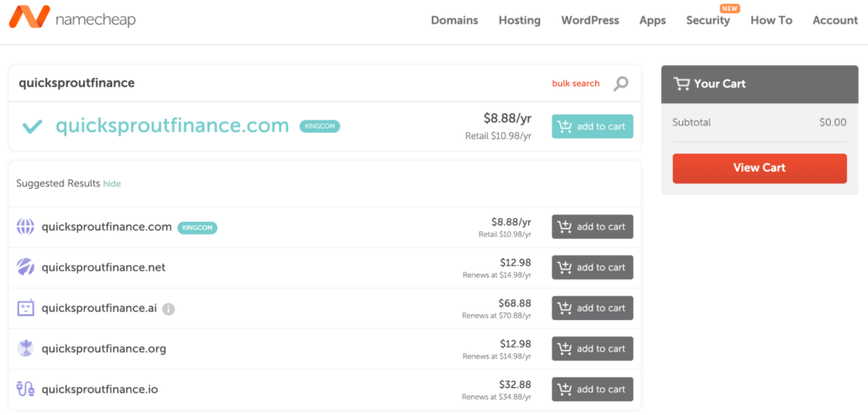Click the .org icon beside quicksproutfinance.org
Viewport: 868px width, 415px height.
25,349
